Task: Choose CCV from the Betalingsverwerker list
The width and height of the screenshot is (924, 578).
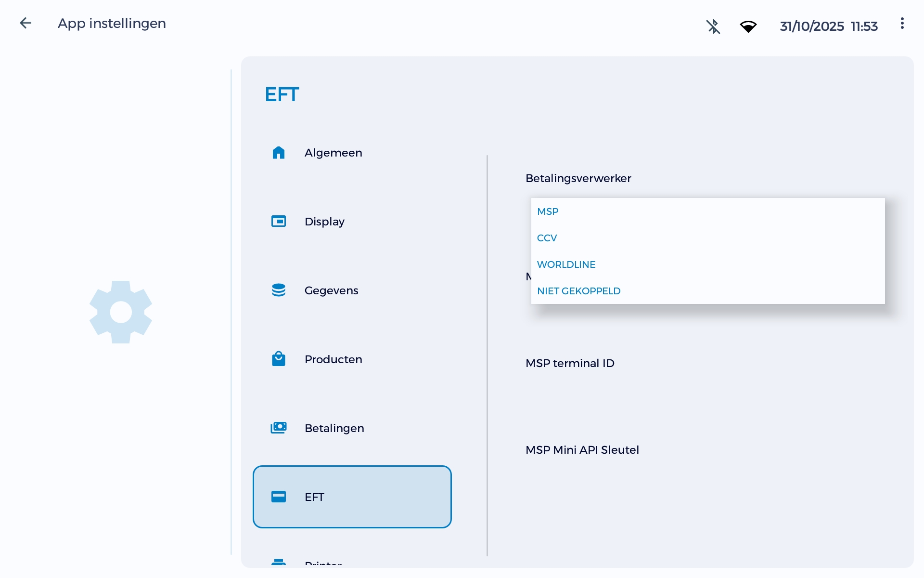Action: (x=547, y=237)
